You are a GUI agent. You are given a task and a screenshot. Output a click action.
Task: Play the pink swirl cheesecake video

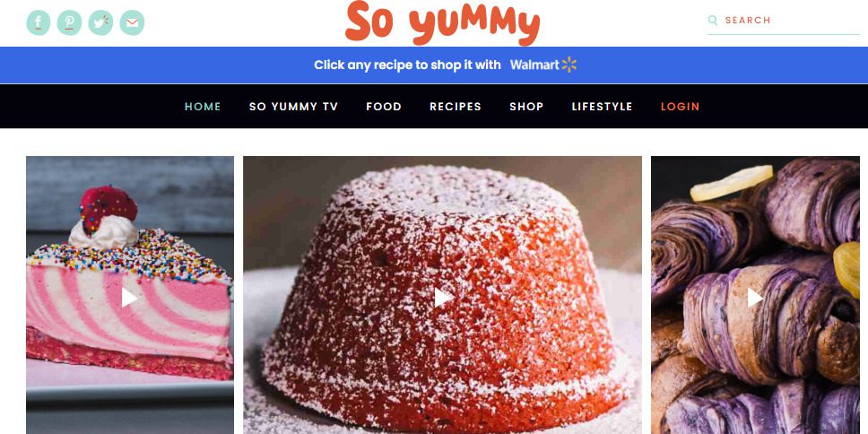click(129, 298)
